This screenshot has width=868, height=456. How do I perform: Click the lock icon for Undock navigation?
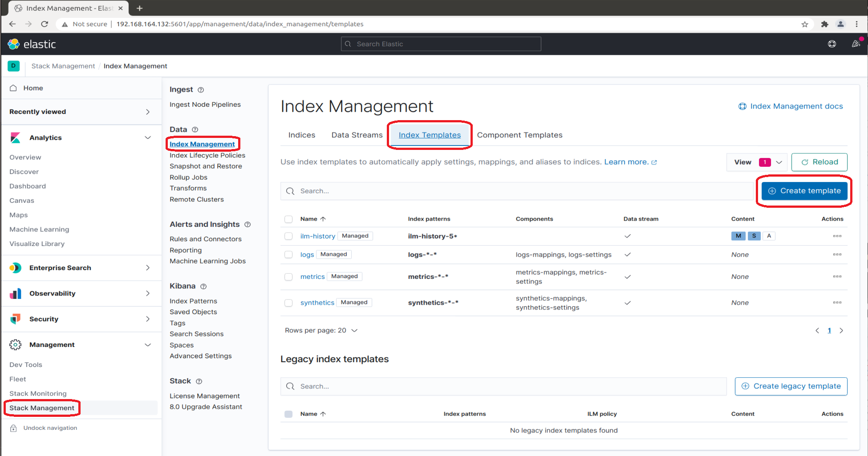(x=13, y=428)
